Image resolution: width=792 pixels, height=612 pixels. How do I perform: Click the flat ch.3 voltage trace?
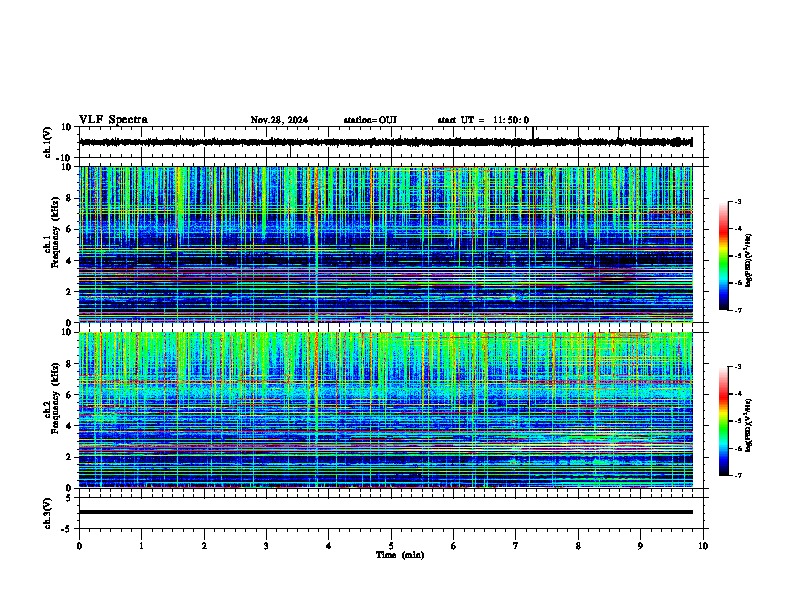385,512
